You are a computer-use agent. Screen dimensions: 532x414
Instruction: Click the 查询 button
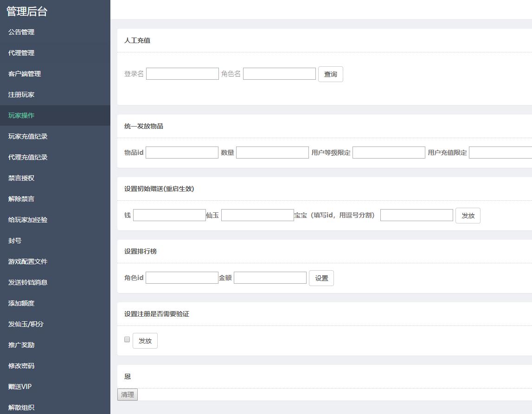[x=330, y=74]
